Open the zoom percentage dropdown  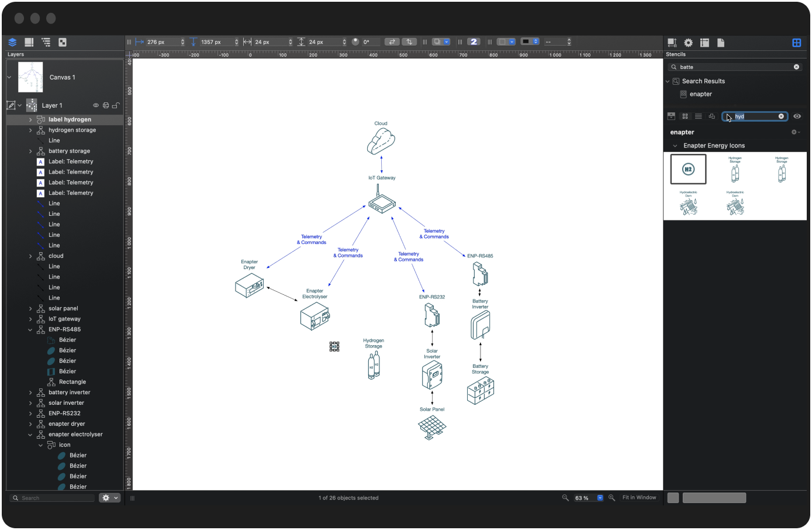point(600,498)
